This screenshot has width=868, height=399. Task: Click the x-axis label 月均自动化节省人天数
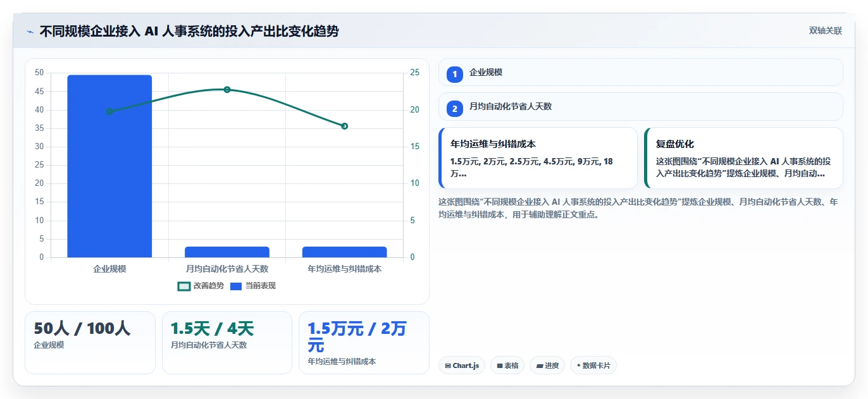[227, 269]
